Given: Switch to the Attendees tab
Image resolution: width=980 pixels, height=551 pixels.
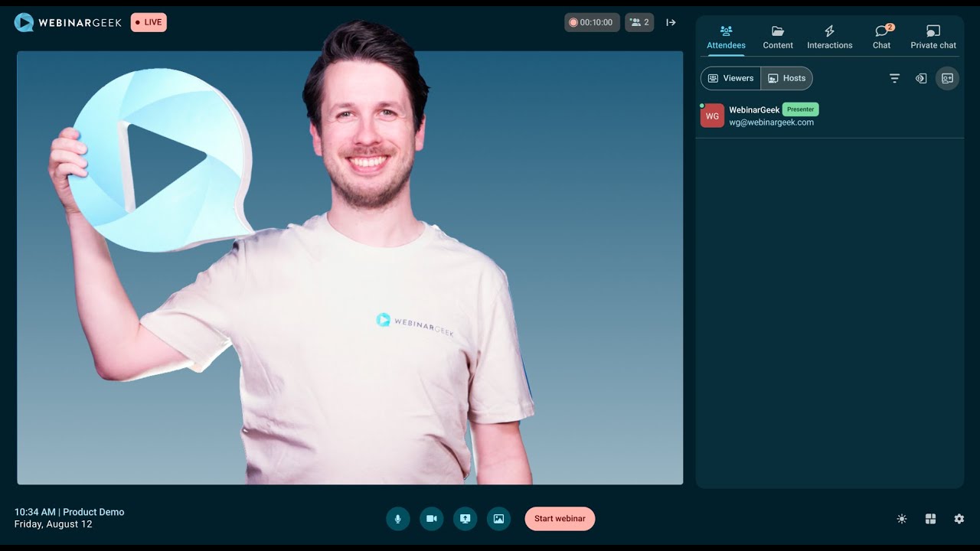Looking at the screenshot, I should pos(726,37).
